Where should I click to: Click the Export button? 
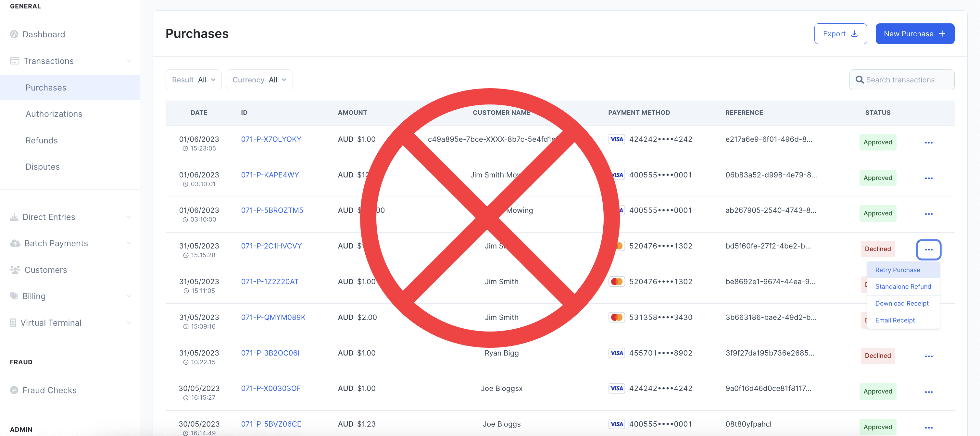pos(840,34)
